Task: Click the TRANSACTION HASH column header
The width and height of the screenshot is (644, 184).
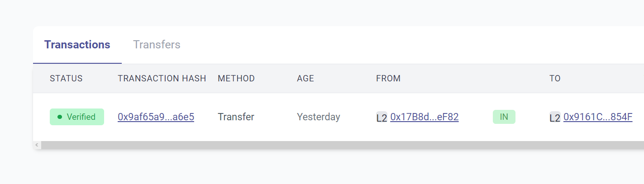Action: click(162, 78)
